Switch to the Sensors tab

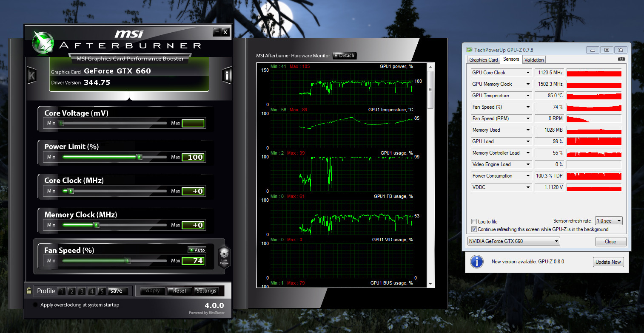pyautogui.click(x=511, y=59)
